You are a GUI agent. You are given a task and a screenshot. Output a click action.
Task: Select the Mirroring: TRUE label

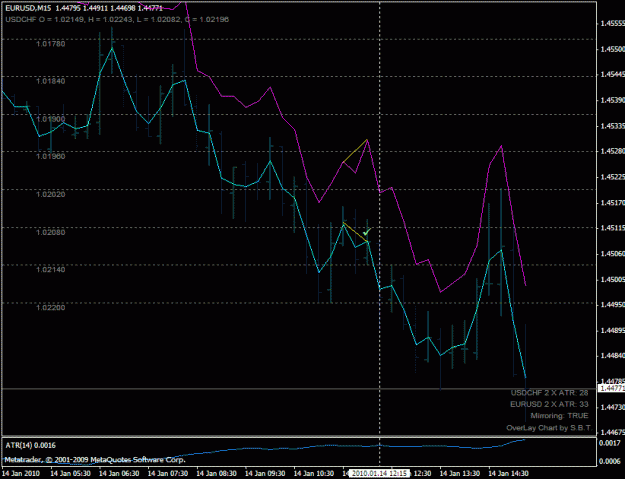point(559,416)
